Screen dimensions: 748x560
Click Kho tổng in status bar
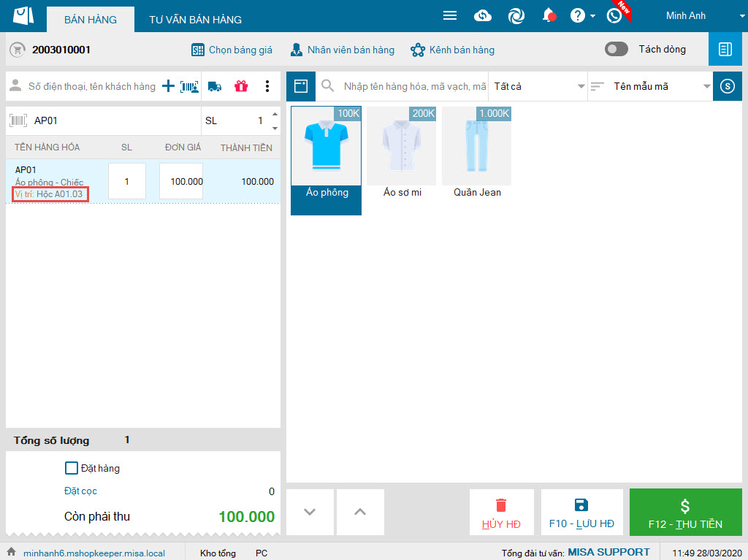click(x=218, y=553)
